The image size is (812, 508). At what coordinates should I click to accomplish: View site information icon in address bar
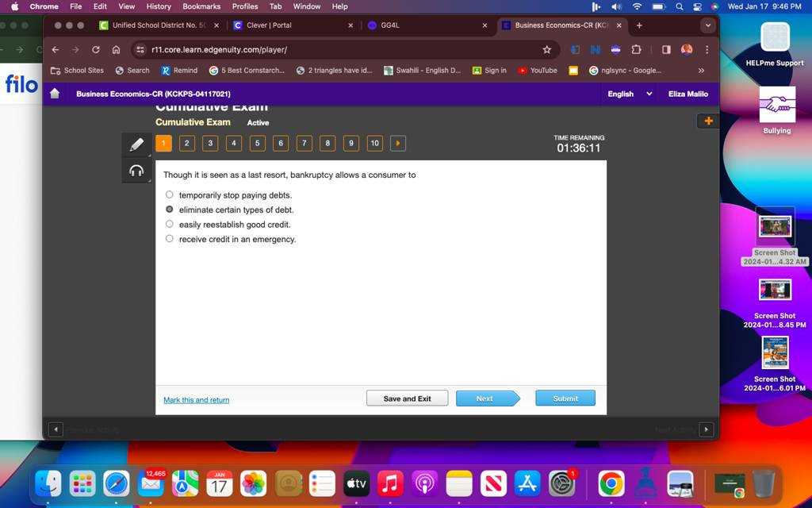tap(140, 50)
